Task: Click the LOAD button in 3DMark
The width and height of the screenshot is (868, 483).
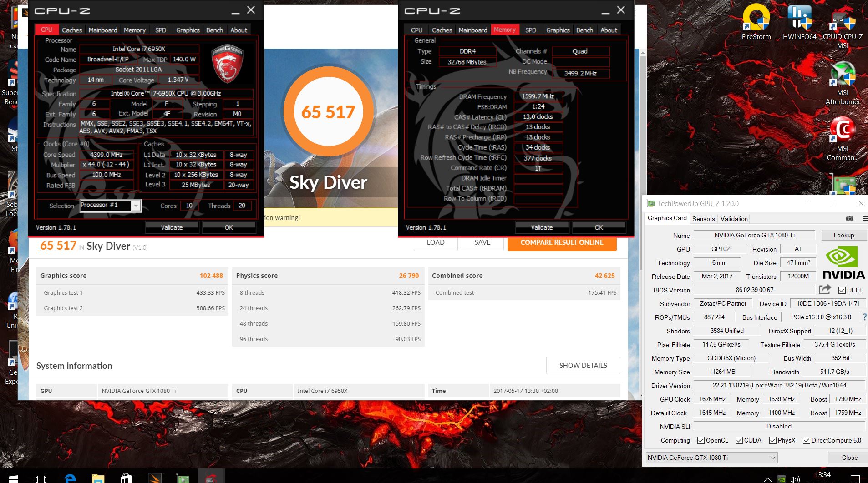Action: (x=436, y=242)
